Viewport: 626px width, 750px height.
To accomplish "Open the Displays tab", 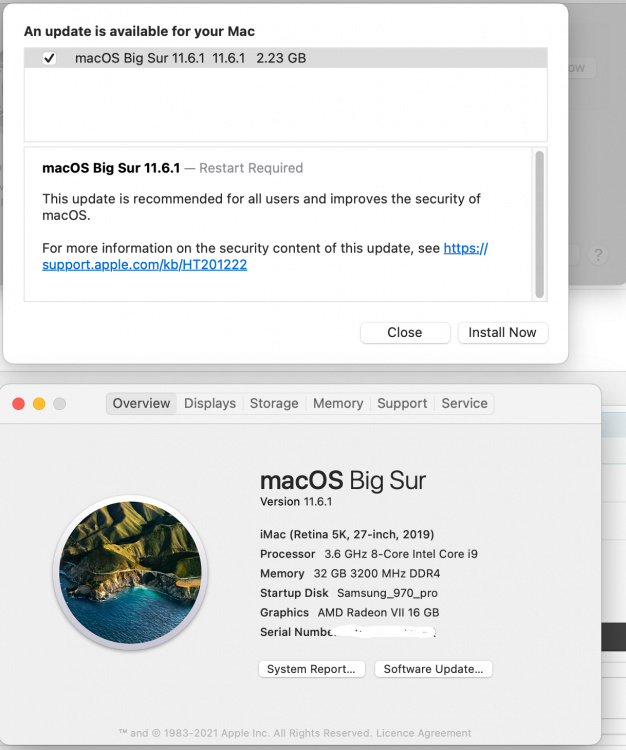I will pos(210,403).
